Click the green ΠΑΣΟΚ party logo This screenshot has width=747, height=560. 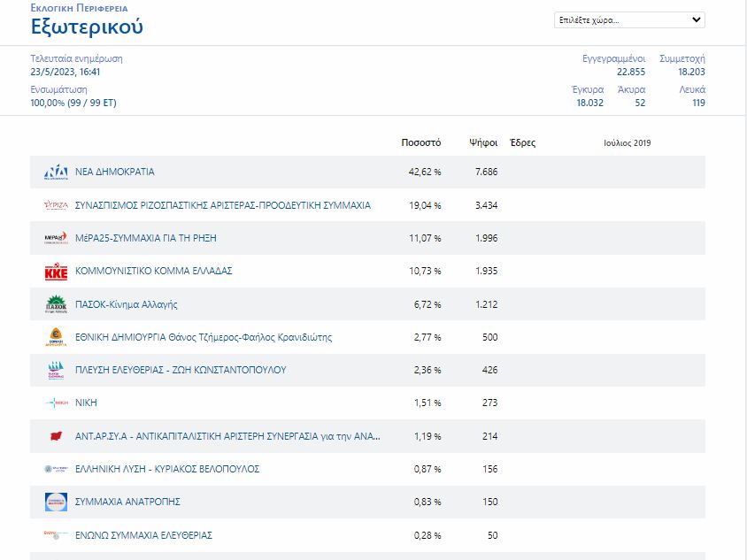pyautogui.click(x=56, y=304)
